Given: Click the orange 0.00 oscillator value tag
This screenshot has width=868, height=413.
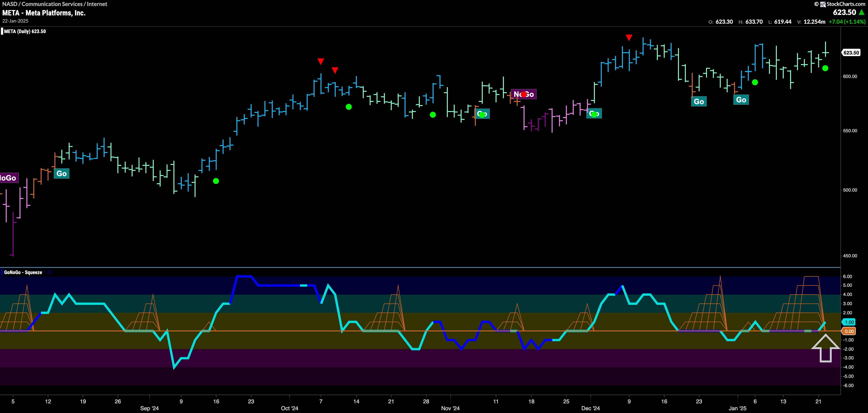Looking at the screenshot, I should click(x=849, y=331).
